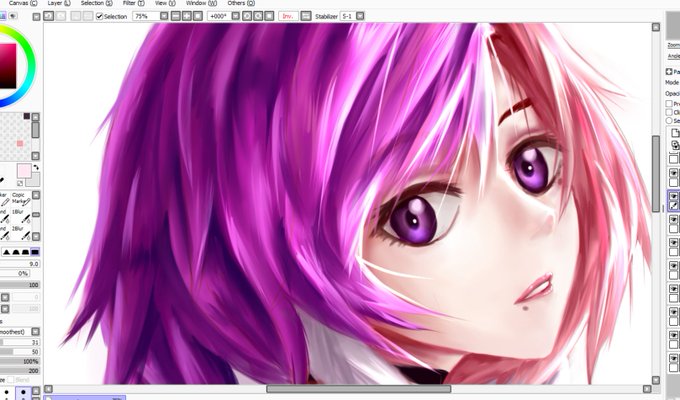The width and height of the screenshot is (680, 400).
Task: Open the View menu
Action: (165, 3)
